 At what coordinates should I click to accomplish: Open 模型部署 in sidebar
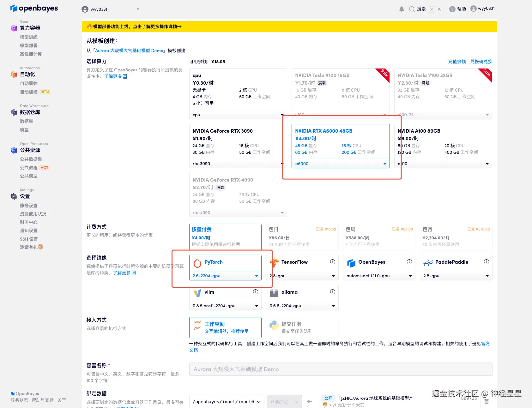(29, 45)
